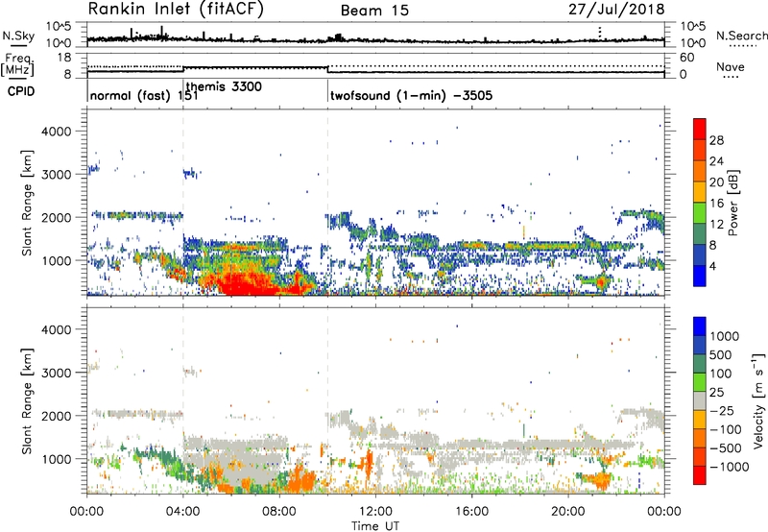This screenshot has width=768, height=532.
Task: Click the '28' tick on Power color bar
Action: coord(716,140)
